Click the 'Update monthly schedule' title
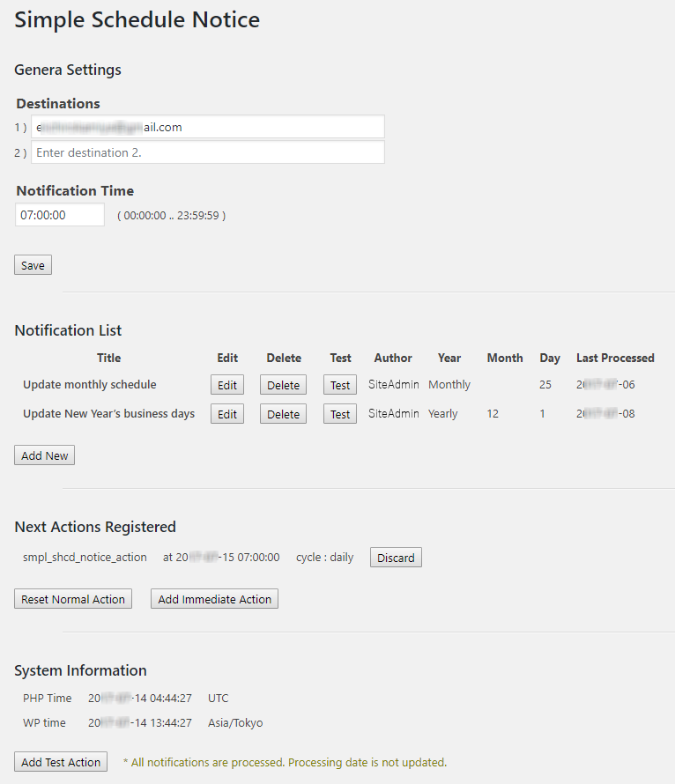The image size is (675, 784). pos(90,385)
